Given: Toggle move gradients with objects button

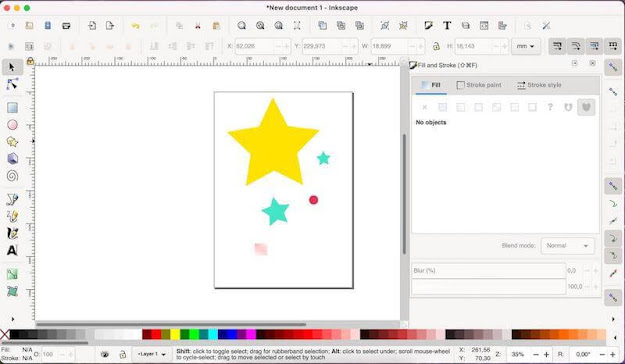Looking at the screenshot, I should [594, 46].
